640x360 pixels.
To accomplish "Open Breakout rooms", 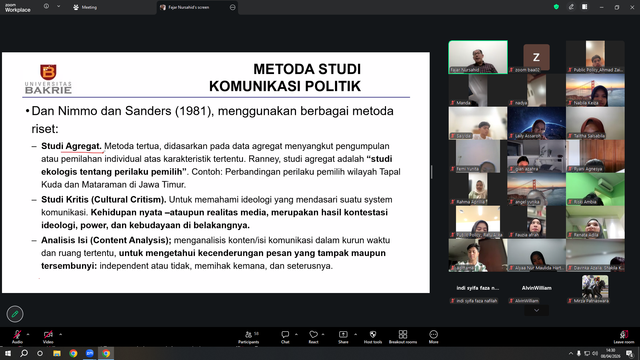I will click(x=403, y=337).
